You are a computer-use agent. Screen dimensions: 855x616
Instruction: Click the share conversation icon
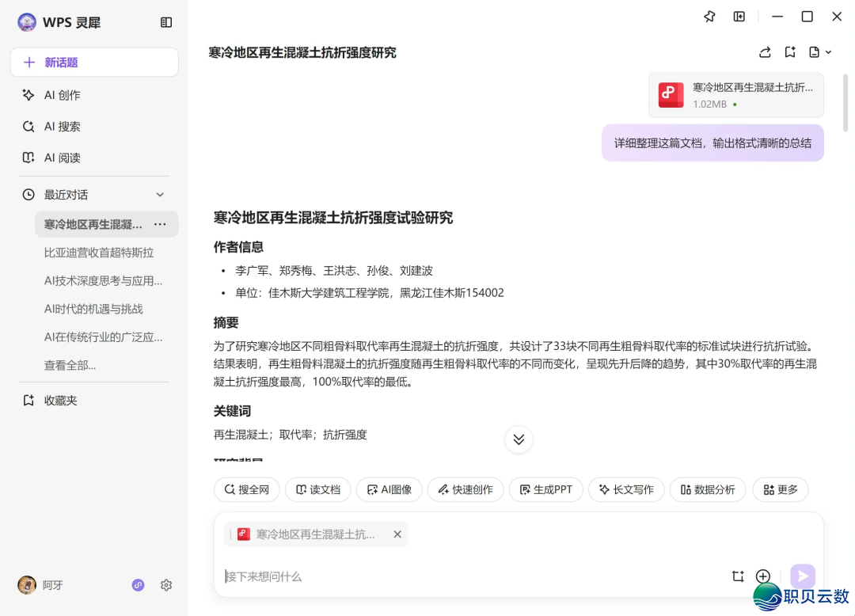tap(765, 52)
